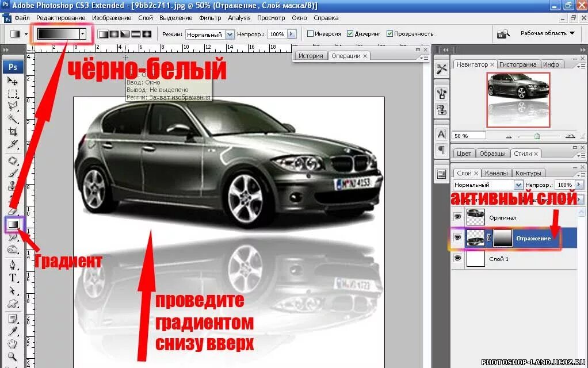Open the Navigator panel options menu
The height and width of the screenshot is (368, 588).
pos(581,66)
